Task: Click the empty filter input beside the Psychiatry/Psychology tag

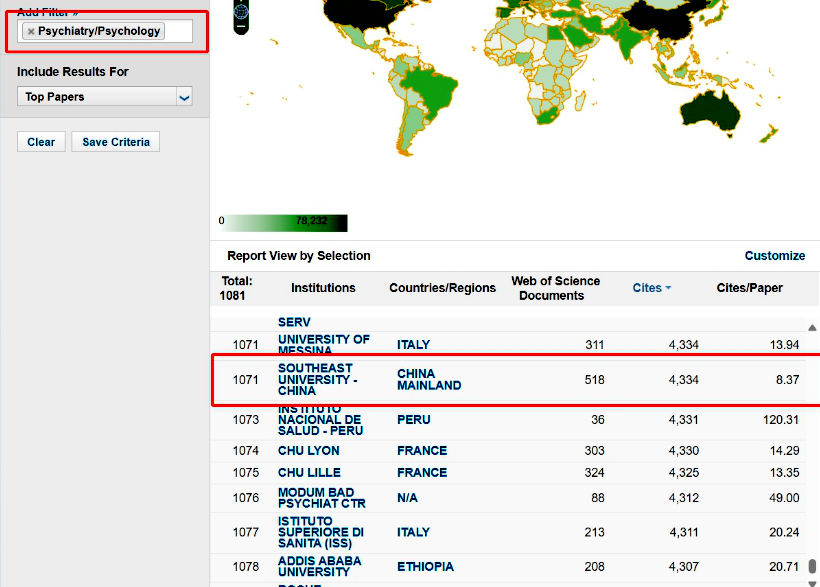Action: [x=178, y=31]
